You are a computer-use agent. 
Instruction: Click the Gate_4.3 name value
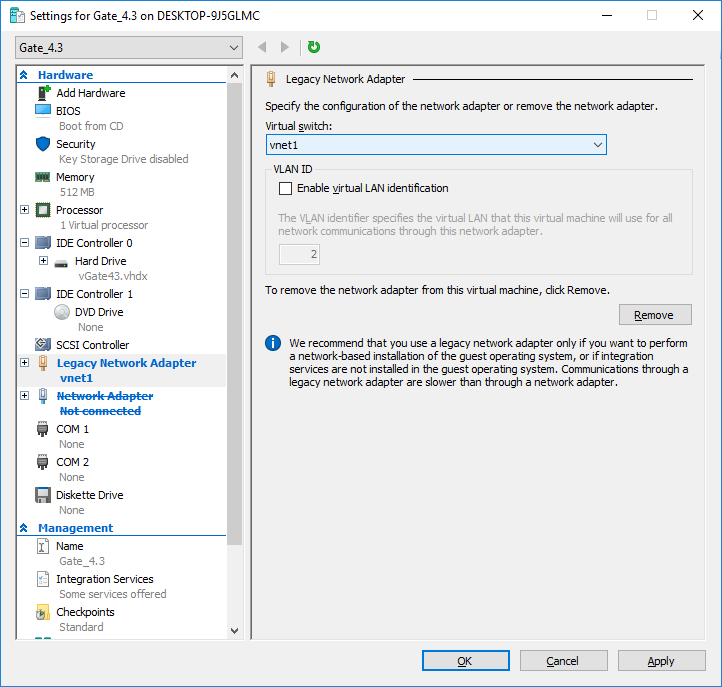coord(82,561)
